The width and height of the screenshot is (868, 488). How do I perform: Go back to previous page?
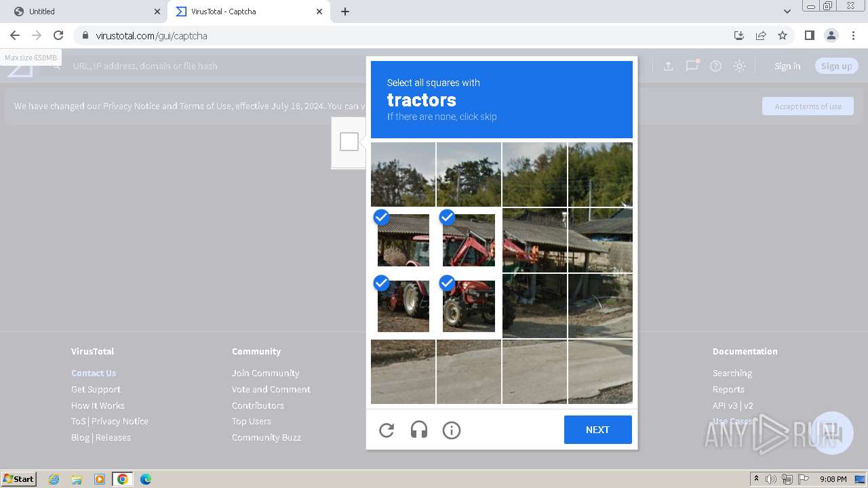(15, 35)
